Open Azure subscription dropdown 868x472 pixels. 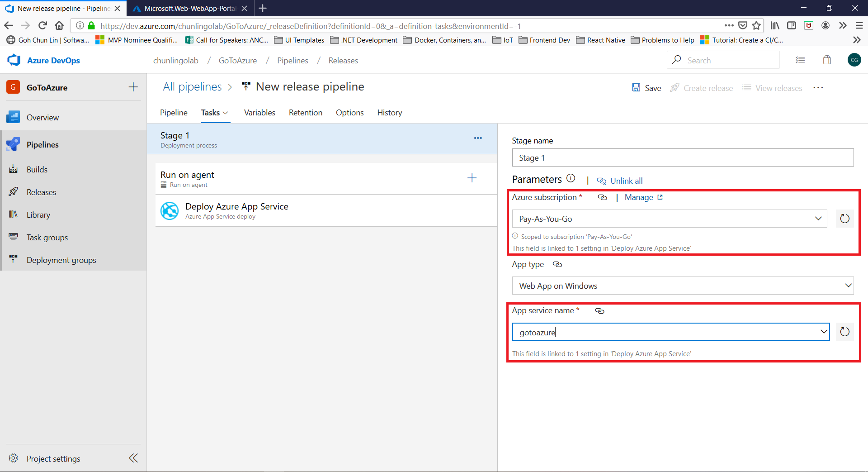click(670, 219)
